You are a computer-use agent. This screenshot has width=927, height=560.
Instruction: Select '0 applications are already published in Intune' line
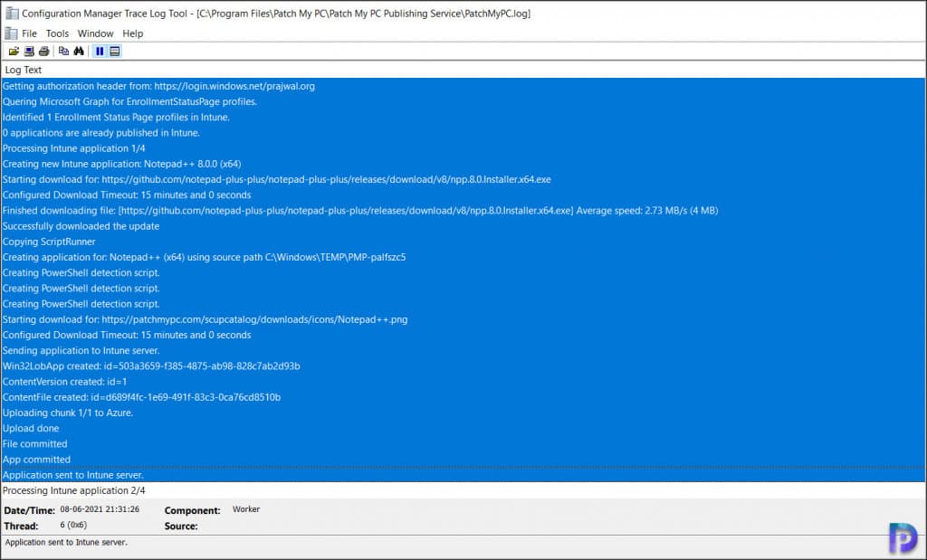(463, 133)
